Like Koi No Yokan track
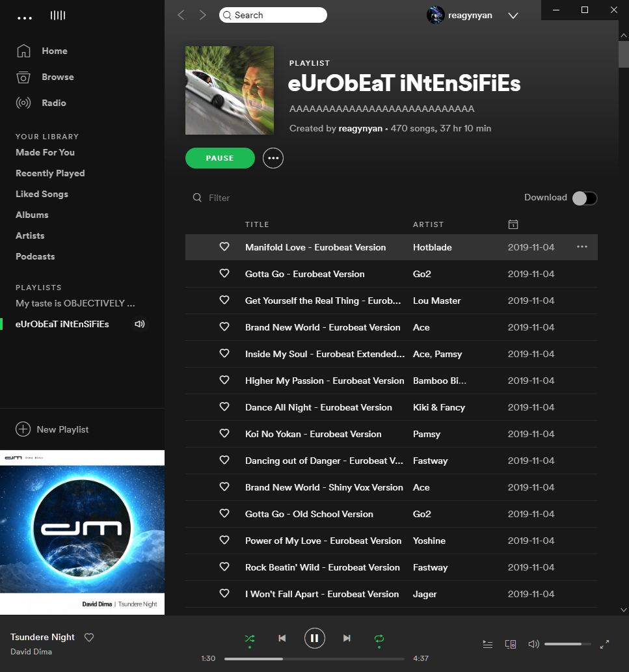Viewport: 629px width, 672px height. [x=224, y=433]
